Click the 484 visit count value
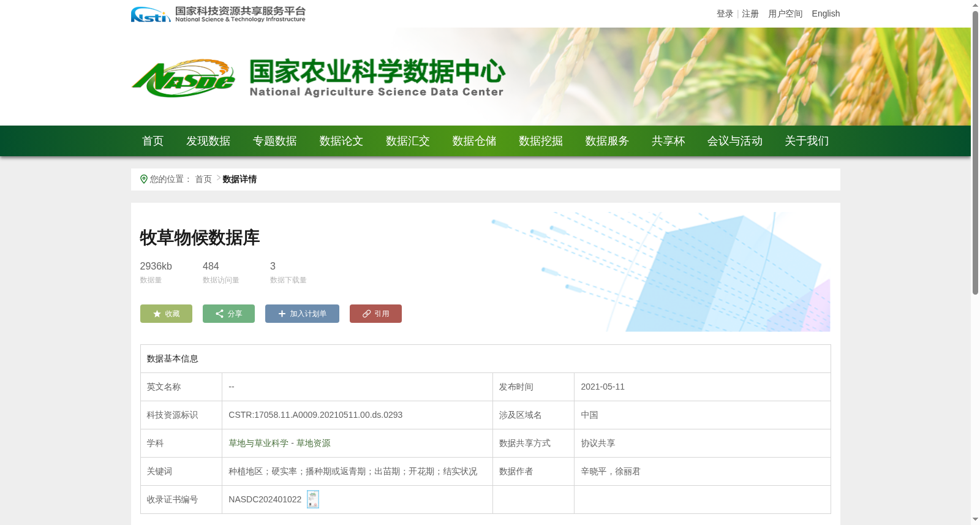Screen dimensions: 980x525 (211, 266)
